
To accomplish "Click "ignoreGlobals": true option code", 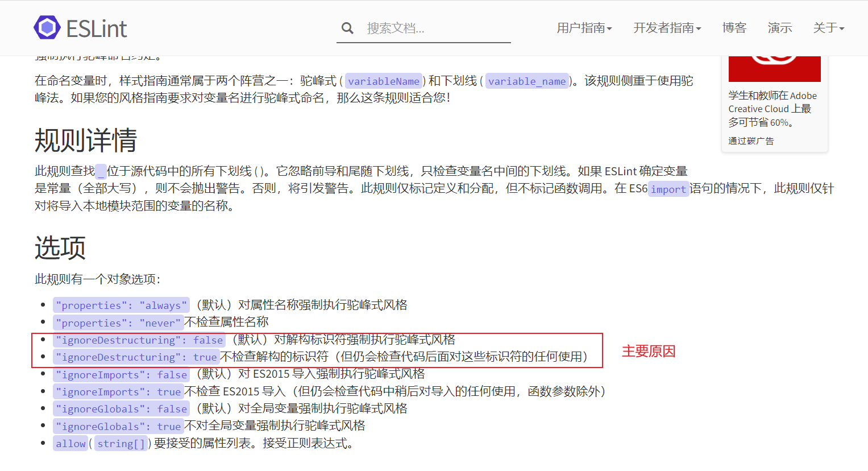I will [118, 427].
